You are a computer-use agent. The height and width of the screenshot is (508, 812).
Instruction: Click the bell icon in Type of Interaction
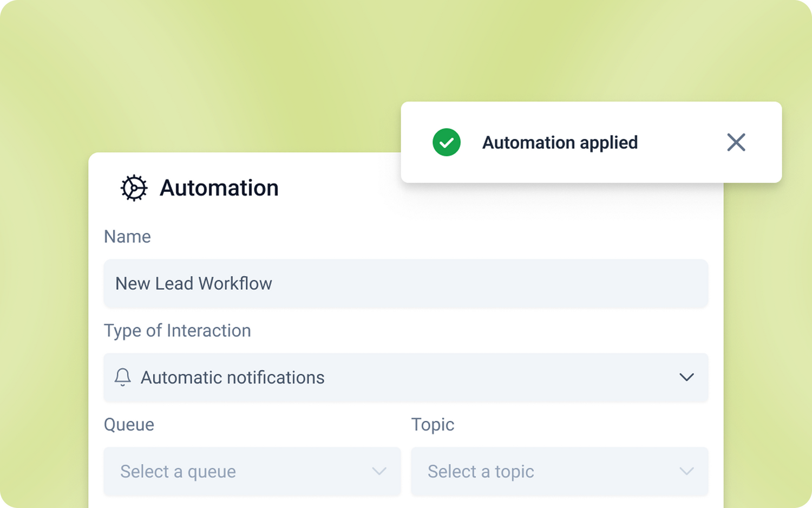(x=123, y=377)
